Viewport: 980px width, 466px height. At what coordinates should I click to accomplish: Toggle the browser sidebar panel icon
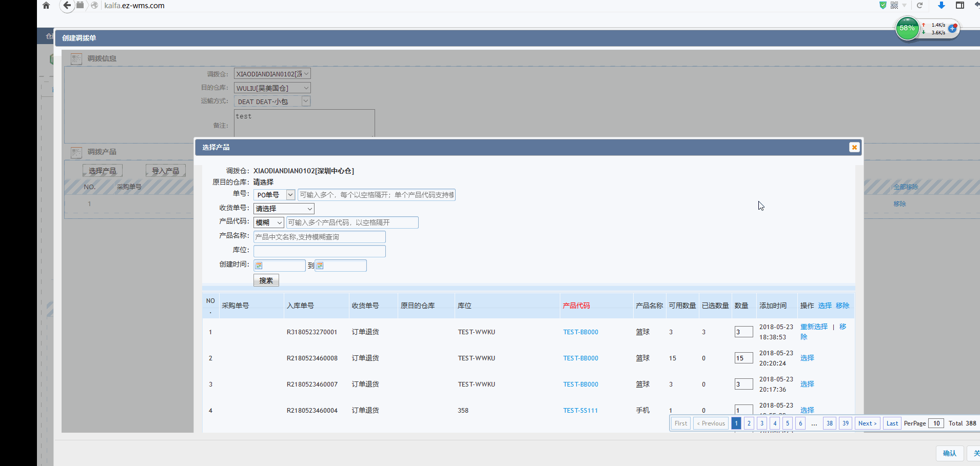(960, 5)
